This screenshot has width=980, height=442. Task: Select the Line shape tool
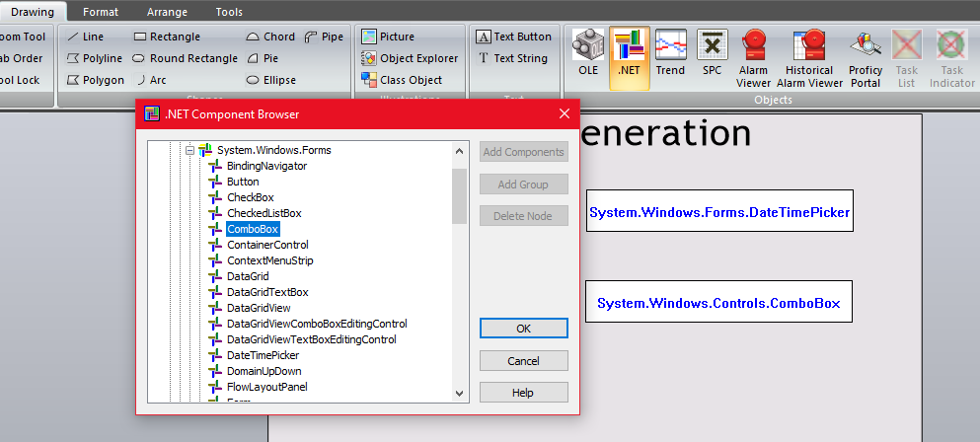(85, 37)
